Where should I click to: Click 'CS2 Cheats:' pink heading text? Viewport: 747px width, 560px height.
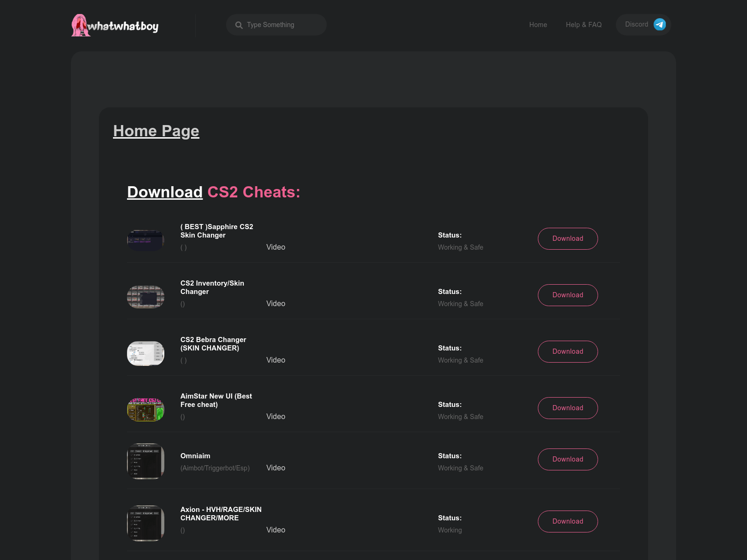[254, 192]
